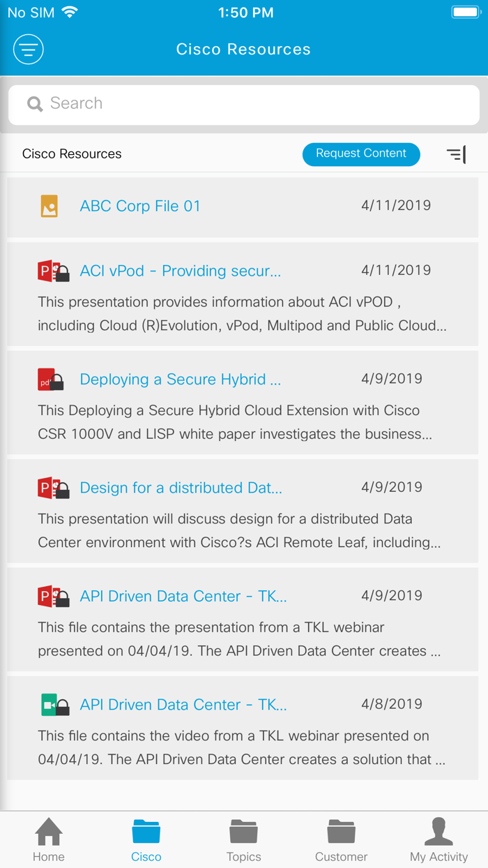
Task: Open the filter menu icon
Action: click(x=29, y=50)
